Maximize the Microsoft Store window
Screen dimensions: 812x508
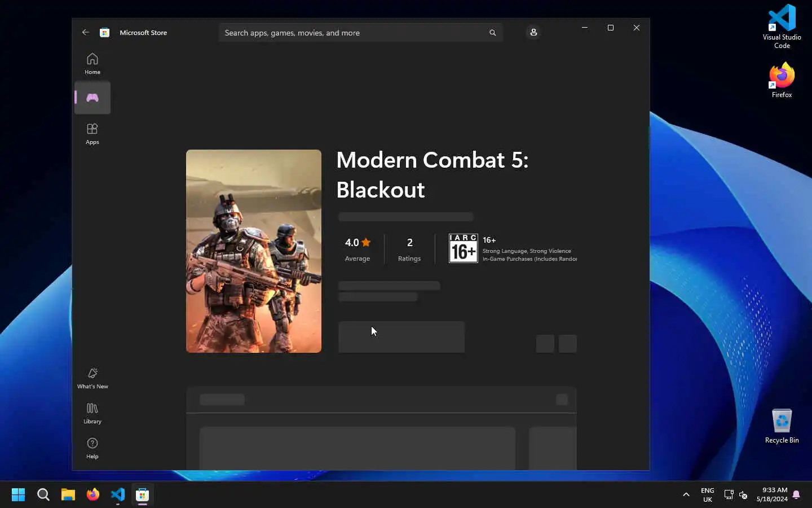click(611, 28)
